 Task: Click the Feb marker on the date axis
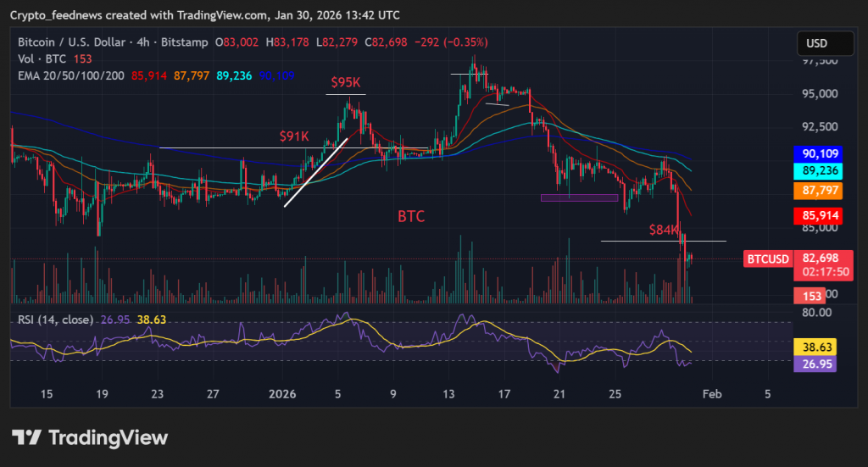tap(712, 394)
